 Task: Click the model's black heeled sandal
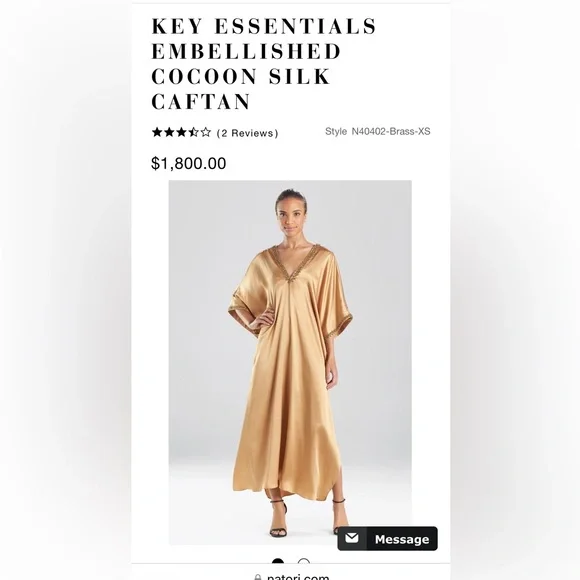(x=279, y=518)
